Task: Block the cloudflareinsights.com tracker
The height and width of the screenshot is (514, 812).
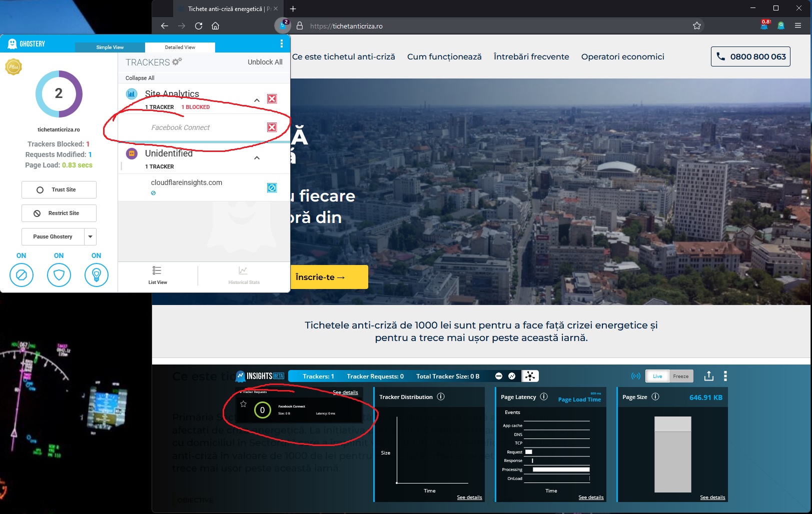Action: [x=272, y=188]
